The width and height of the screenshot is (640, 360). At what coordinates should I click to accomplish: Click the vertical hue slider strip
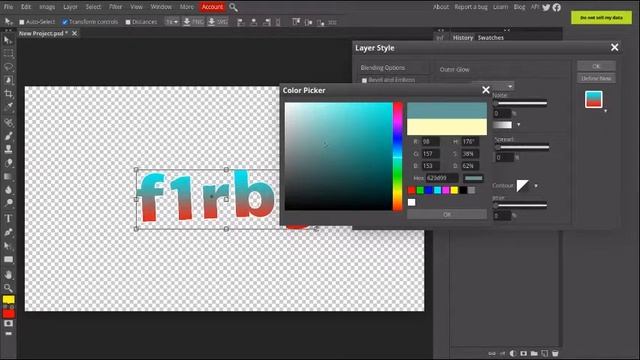click(398, 156)
